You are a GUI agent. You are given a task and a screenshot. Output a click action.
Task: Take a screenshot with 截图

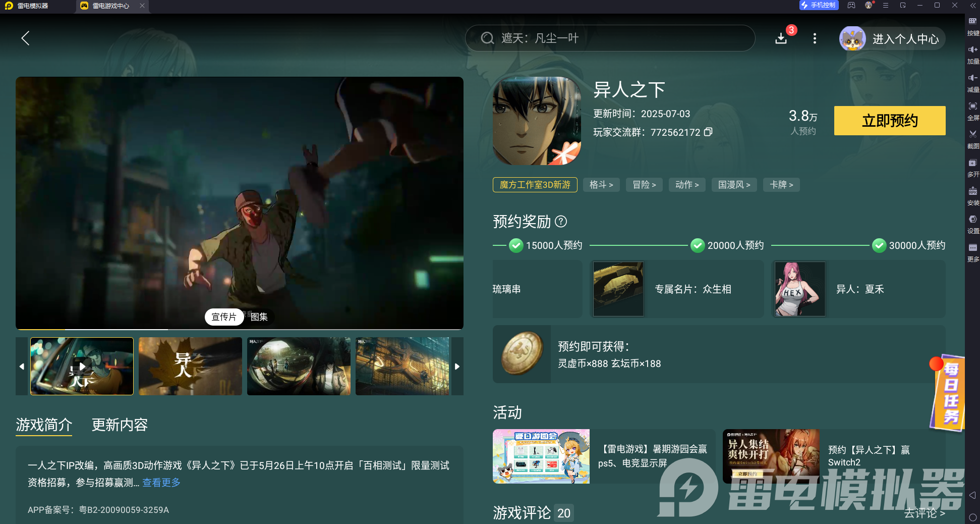click(973, 139)
